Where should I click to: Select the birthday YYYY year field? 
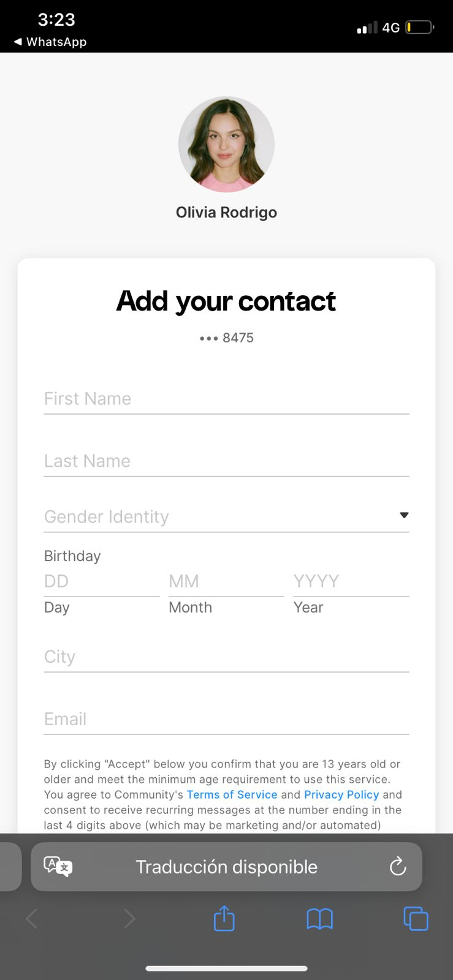(351, 581)
